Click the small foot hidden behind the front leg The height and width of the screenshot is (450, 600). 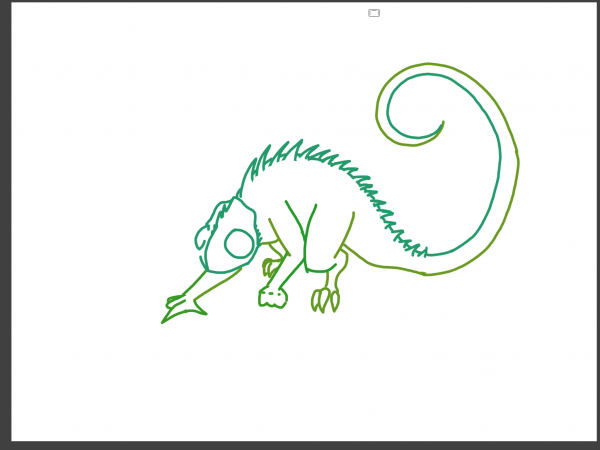271,267
